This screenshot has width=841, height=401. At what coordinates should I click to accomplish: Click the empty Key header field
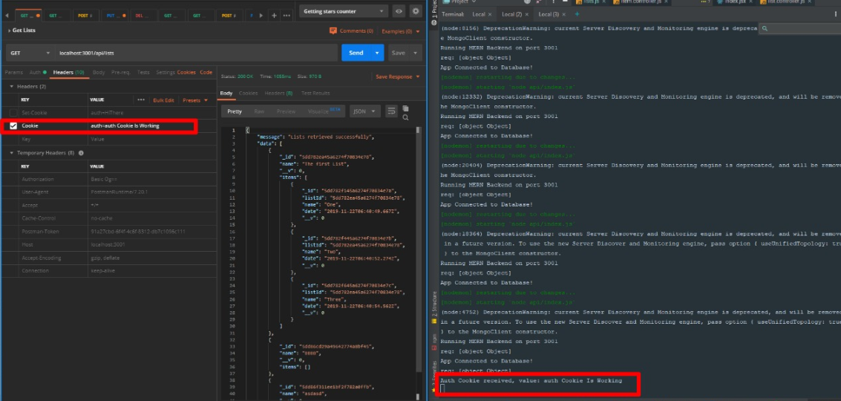pyautogui.click(x=54, y=139)
